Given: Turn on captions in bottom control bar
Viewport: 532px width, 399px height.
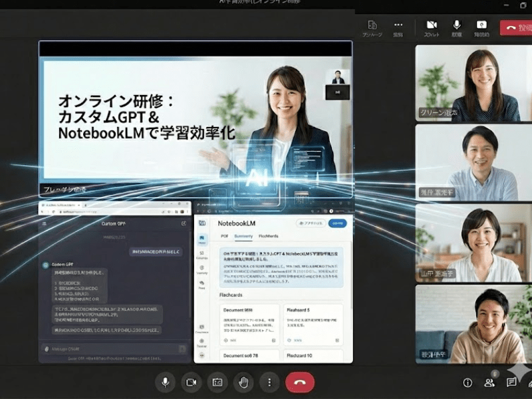Looking at the screenshot, I should (217, 382).
